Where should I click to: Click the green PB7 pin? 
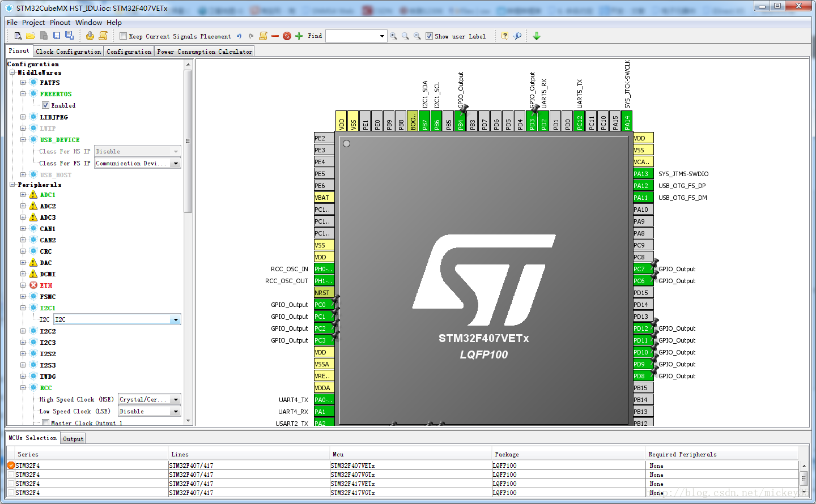[425, 121]
